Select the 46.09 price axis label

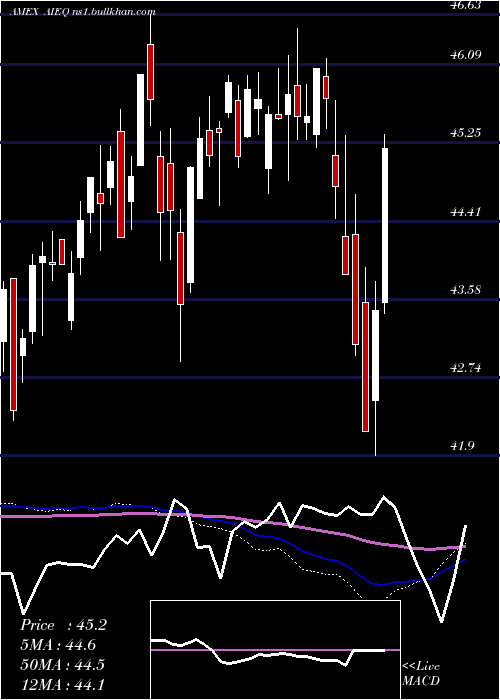(x=467, y=55)
